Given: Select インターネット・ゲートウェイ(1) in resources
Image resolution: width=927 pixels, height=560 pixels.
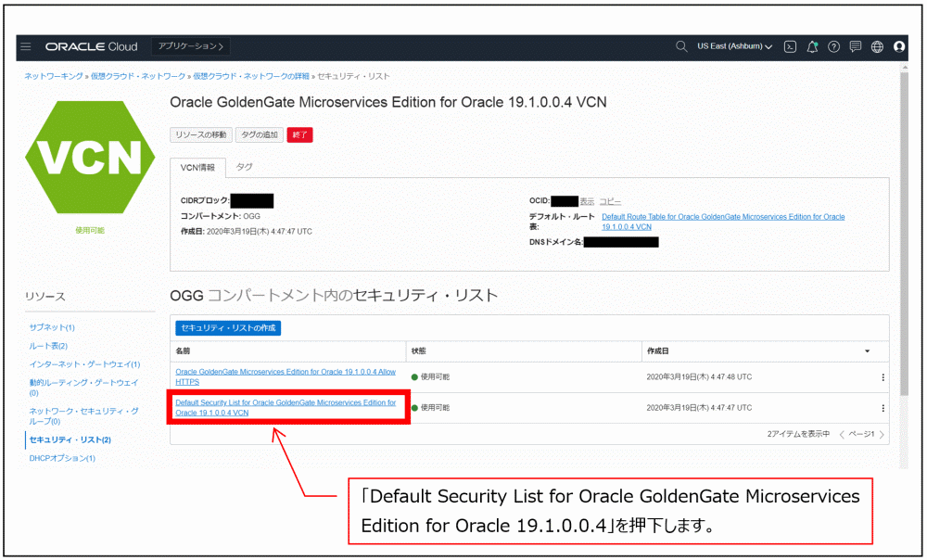Looking at the screenshot, I should (x=84, y=364).
